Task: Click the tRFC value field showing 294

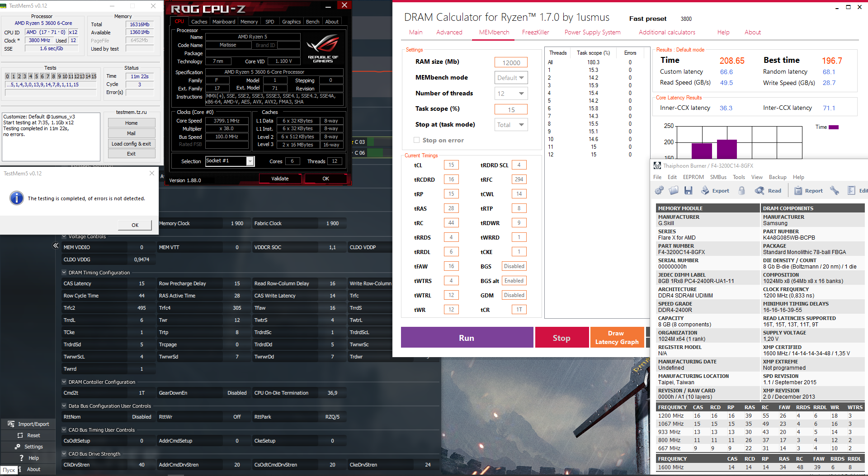Action: tap(519, 179)
